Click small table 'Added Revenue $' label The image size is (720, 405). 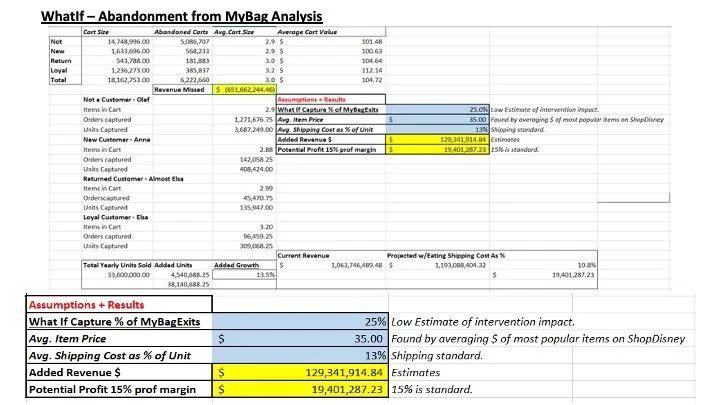pos(304,140)
